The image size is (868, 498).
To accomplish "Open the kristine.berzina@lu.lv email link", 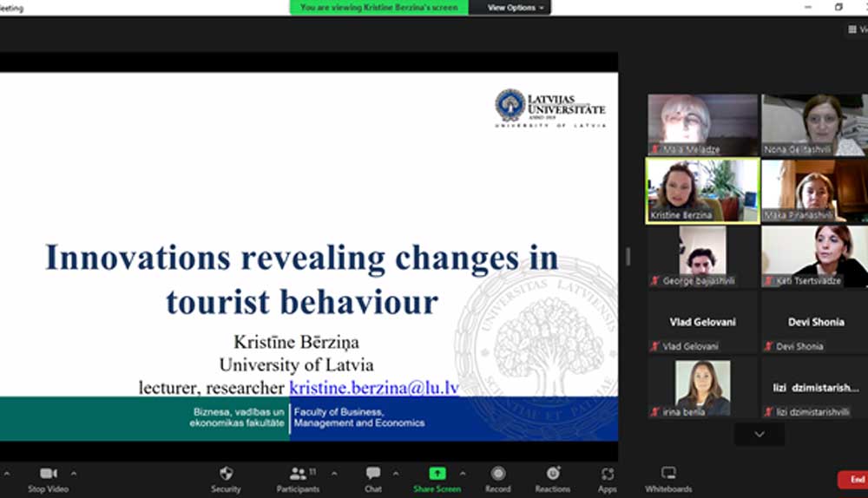I will pyautogui.click(x=373, y=388).
